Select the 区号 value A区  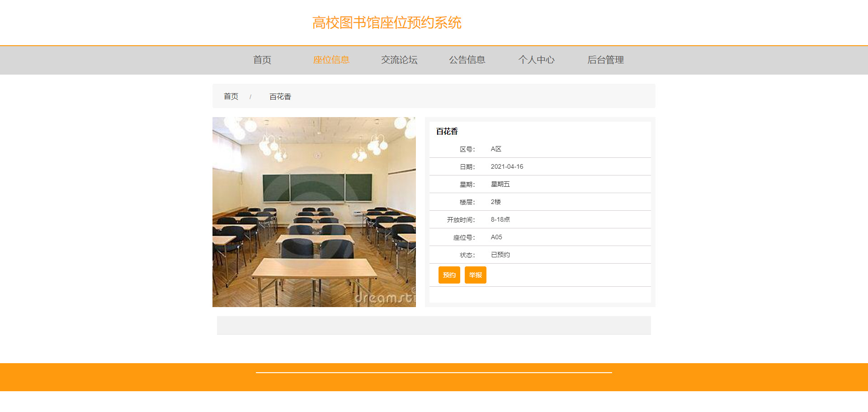coord(496,149)
